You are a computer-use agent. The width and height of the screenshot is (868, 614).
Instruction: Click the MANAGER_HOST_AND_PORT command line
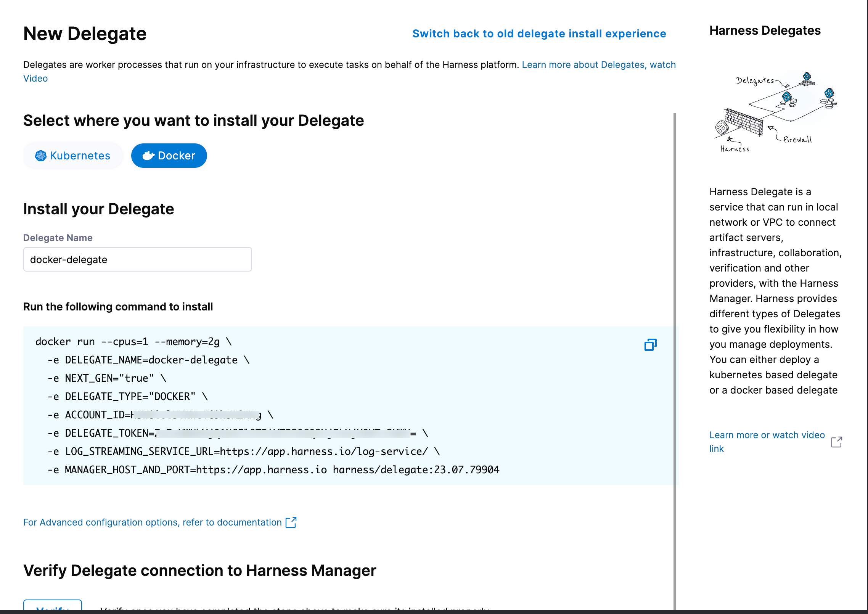pos(273,470)
